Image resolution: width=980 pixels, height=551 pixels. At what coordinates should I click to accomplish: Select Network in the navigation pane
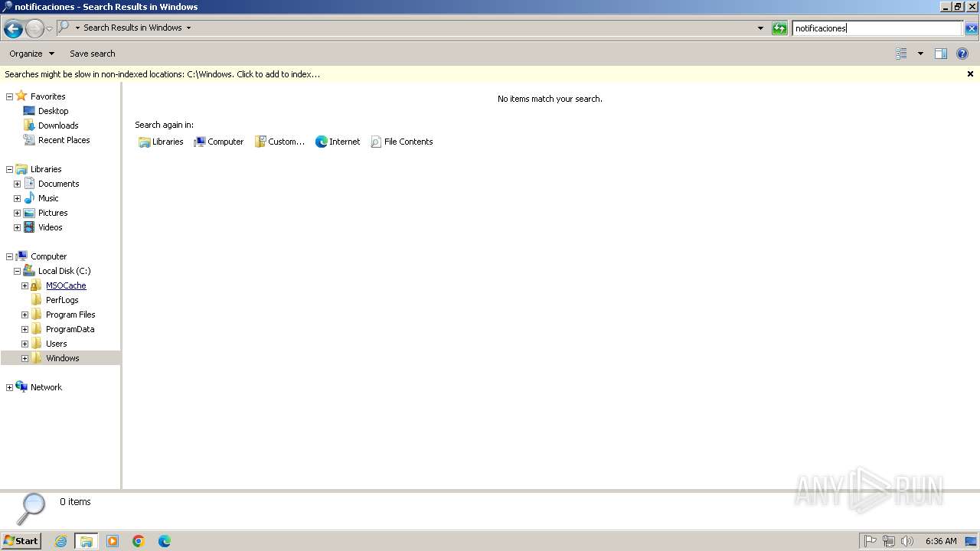(46, 387)
